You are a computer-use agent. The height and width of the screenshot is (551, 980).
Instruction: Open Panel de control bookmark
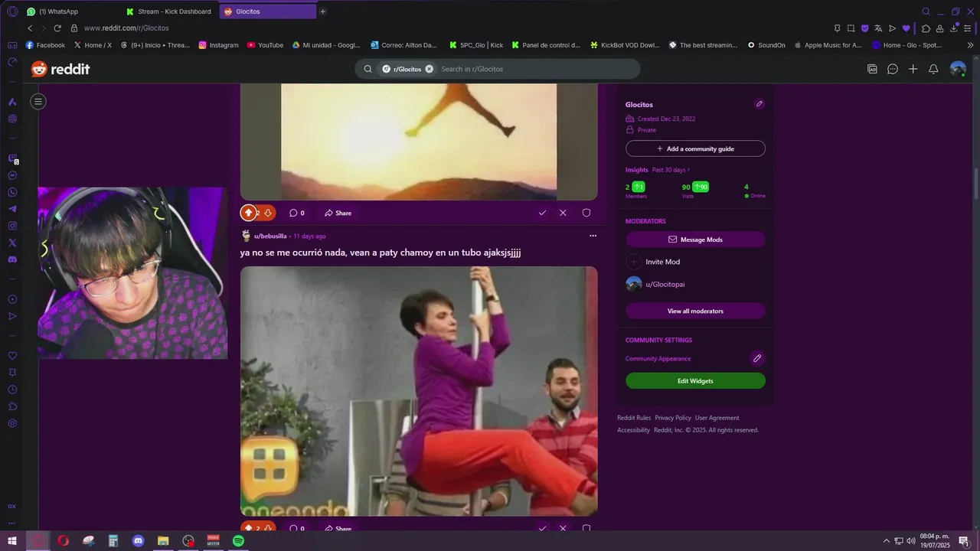tap(546, 45)
